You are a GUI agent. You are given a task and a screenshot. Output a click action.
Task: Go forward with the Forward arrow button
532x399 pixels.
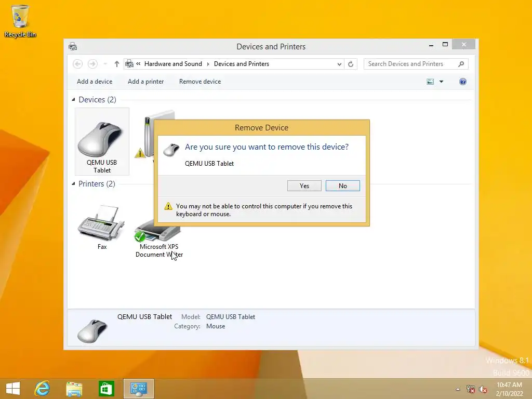tap(92, 64)
